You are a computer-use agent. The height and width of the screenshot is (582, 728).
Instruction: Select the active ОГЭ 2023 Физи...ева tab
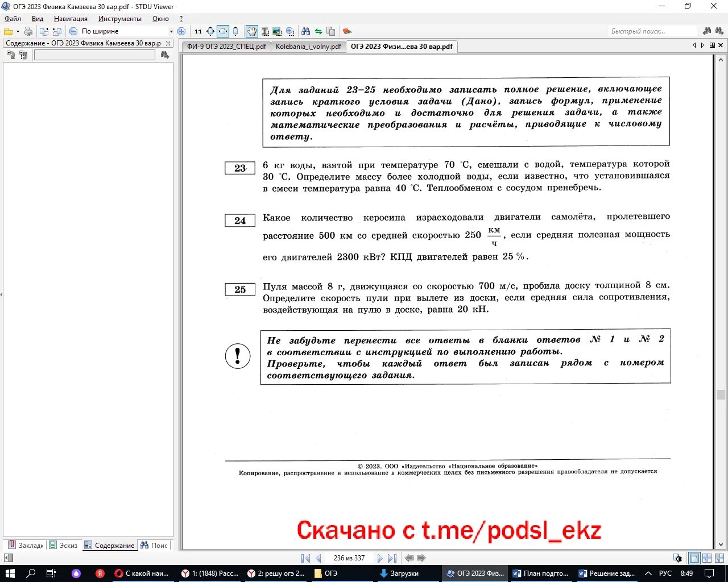coord(402,47)
